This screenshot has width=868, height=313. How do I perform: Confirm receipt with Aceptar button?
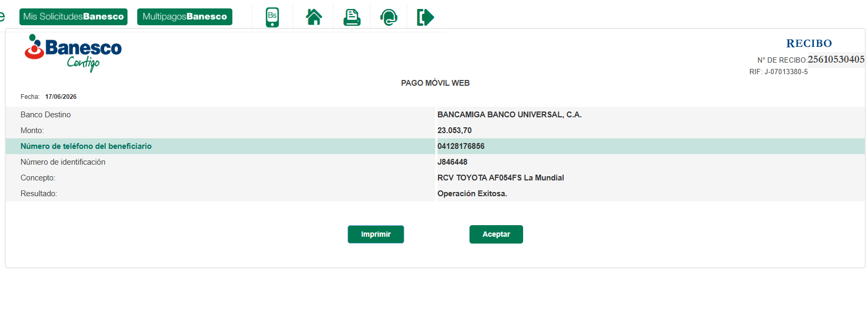click(496, 235)
